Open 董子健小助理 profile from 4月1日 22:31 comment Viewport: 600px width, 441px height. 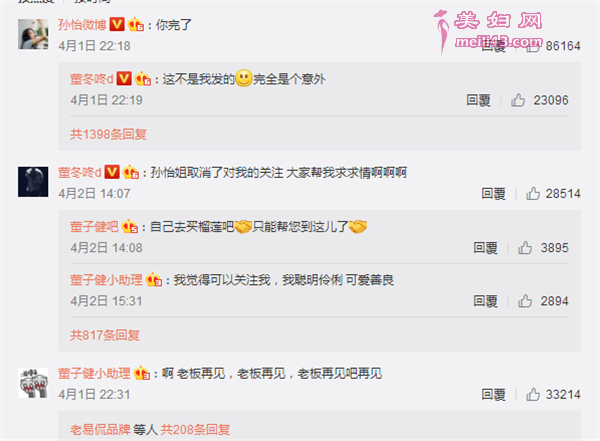pos(94,373)
